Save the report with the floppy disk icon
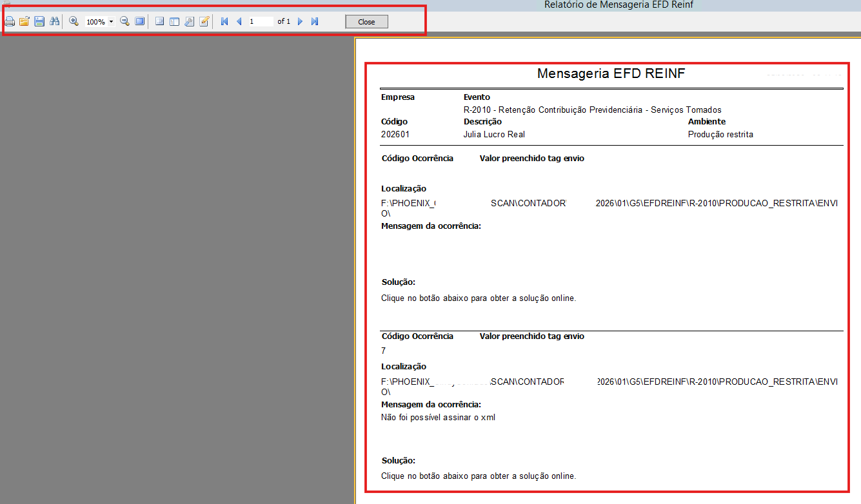This screenshot has width=861, height=504. click(39, 22)
